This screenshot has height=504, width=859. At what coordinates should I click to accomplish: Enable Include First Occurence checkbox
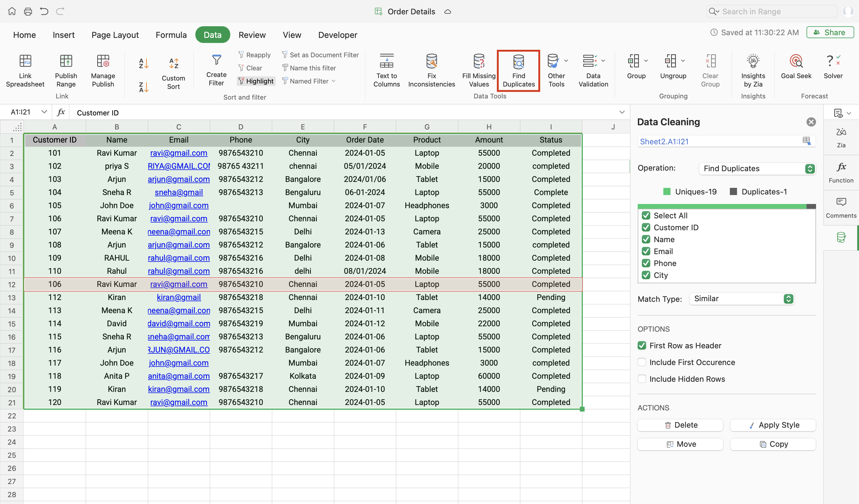click(642, 362)
